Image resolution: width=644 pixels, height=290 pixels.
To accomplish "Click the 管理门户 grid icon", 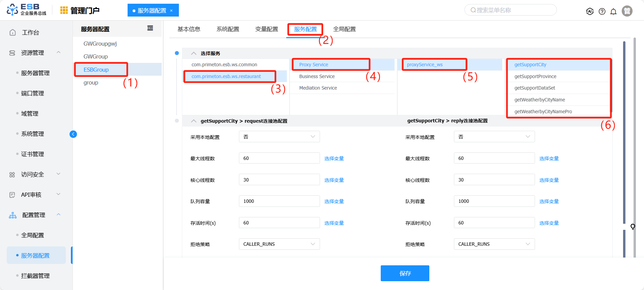I will coord(64,10).
